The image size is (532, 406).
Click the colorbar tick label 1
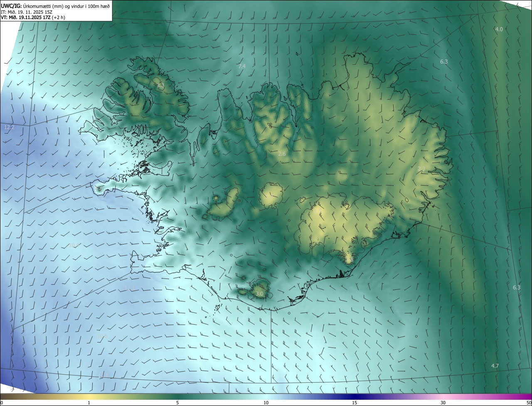pos(89,403)
